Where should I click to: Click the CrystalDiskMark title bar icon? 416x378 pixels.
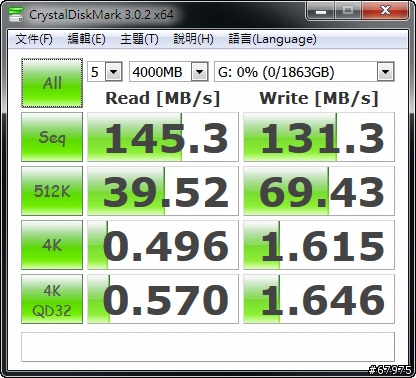(x=16, y=15)
